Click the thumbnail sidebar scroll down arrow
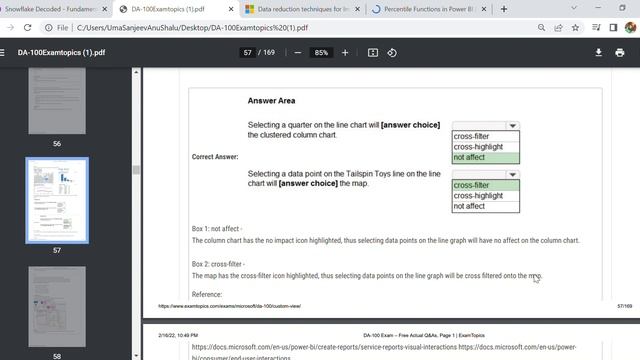Viewport: 640px width, 360px height. point(136,356)
